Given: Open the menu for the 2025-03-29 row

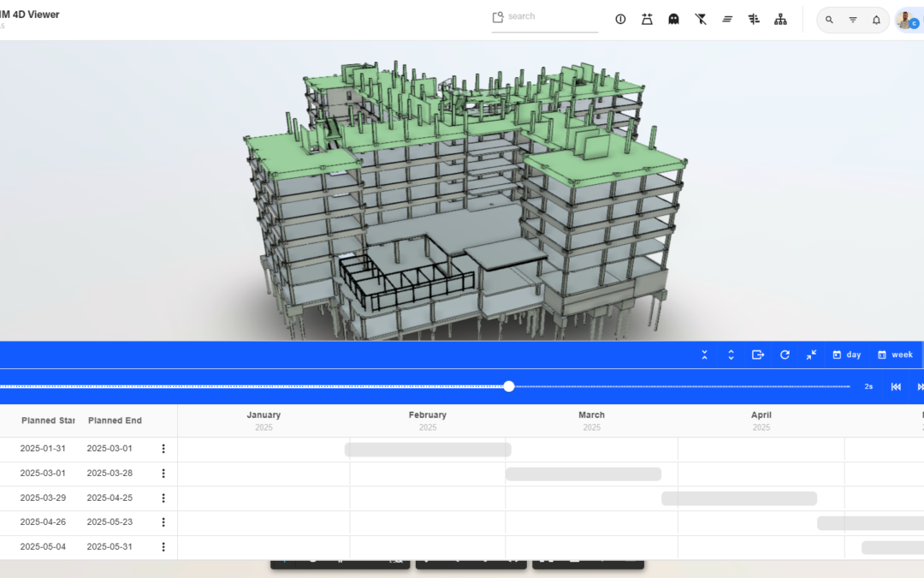Looking at the screenshot, I should tap(163, 498).
